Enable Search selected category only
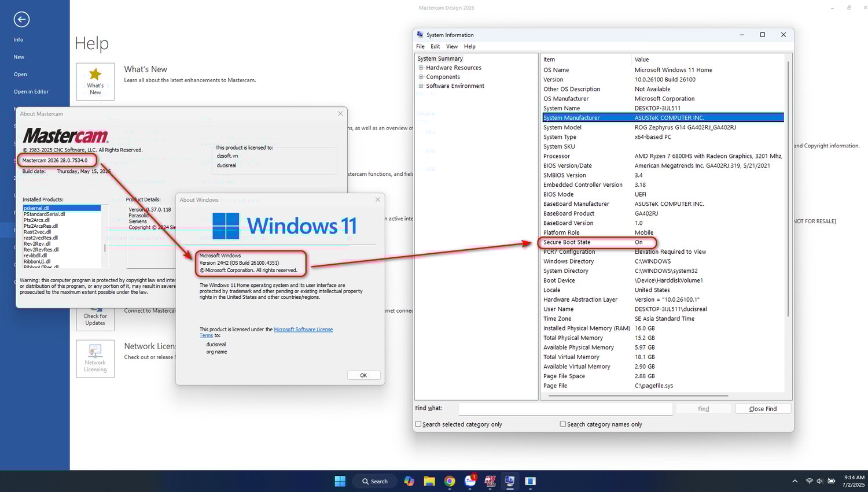The image size is (868, 492). 418,424
